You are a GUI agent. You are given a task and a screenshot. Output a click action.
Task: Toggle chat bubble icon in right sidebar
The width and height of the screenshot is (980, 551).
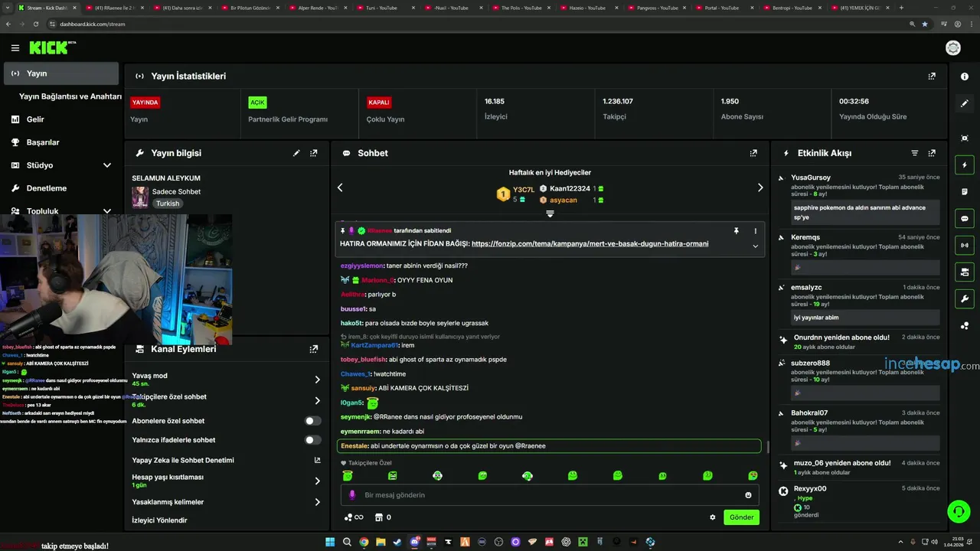click(965, 218)
